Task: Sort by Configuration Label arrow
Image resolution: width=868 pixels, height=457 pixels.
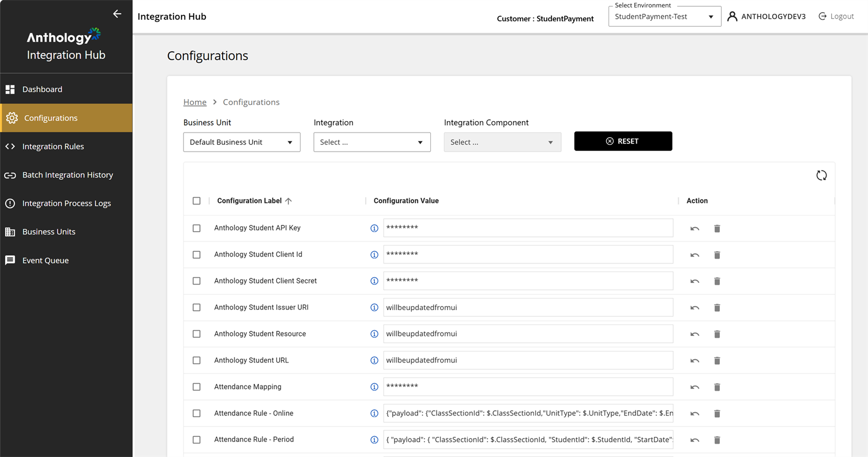Action: [x=288, y=201]
